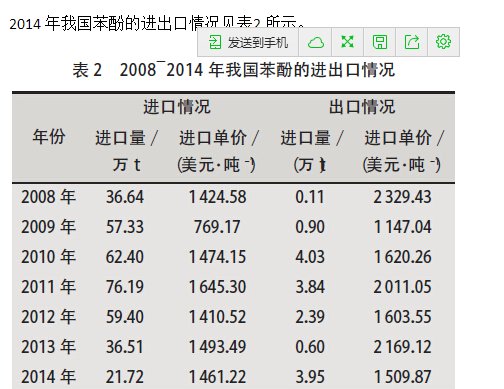Click the 发送到手机 send-to-phone button
The height and width of the screenshot is (389, 504).
pyautogui.click(x=248, y=42)
